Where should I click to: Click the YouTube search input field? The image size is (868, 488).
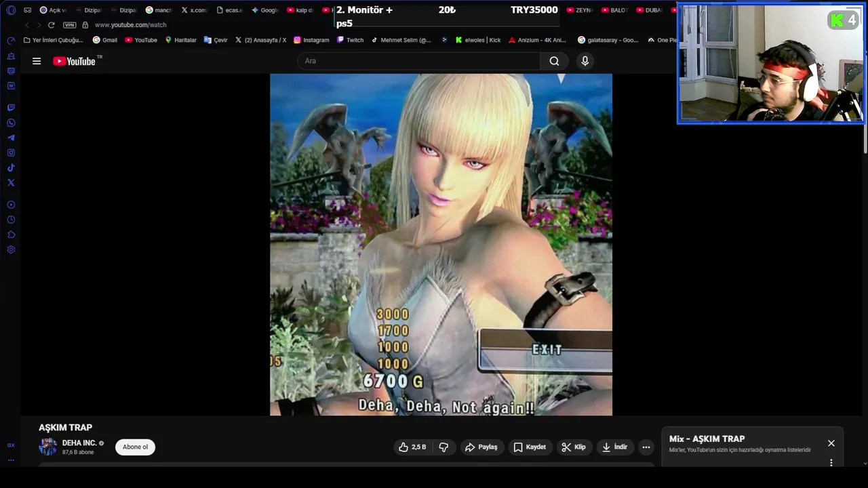(418, 61)
